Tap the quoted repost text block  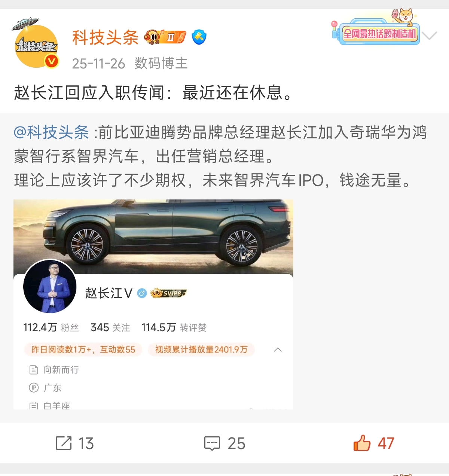pos(220,156)
